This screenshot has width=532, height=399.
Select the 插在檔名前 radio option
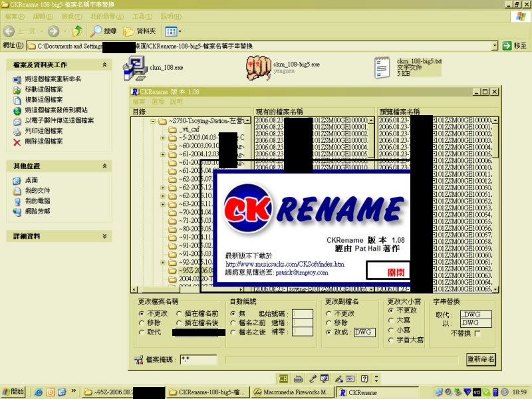coord(179,313)
